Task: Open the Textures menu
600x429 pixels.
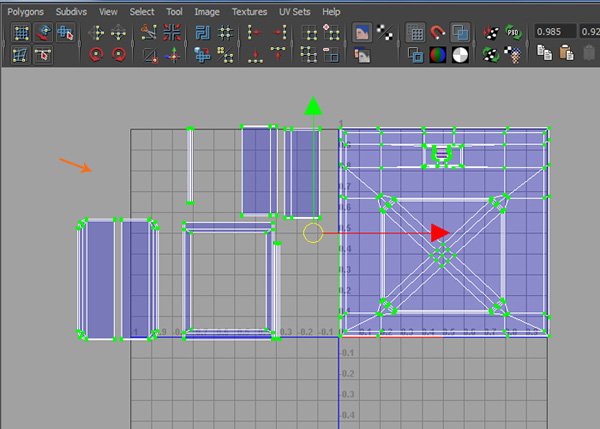Action: [249, 12]
